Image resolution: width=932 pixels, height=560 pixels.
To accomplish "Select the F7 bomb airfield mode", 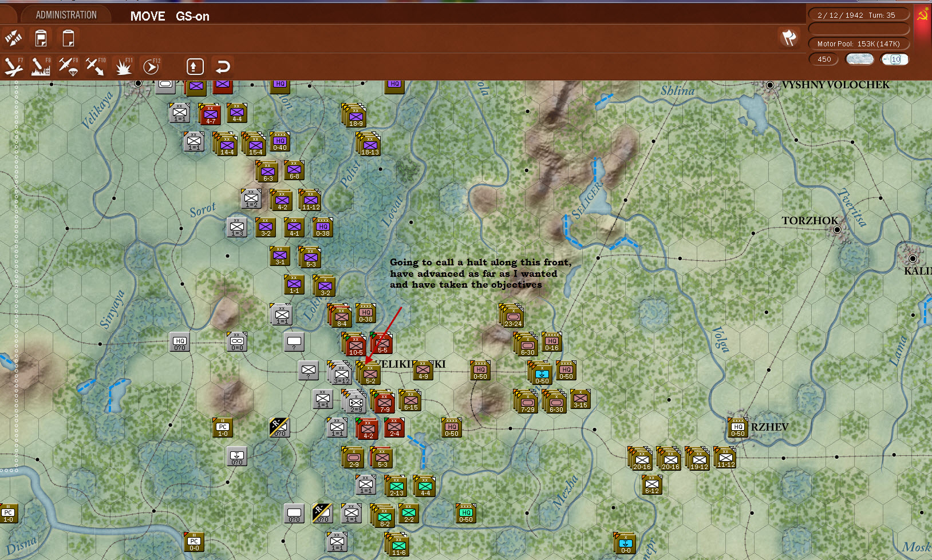I will click(x=14, y=66).
